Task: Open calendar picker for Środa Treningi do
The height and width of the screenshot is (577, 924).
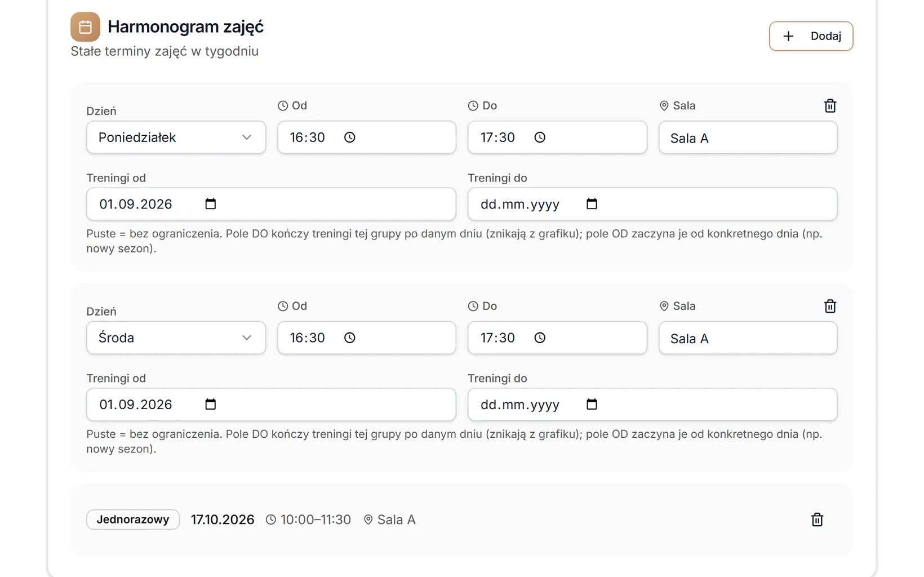Action: [592, 405]
